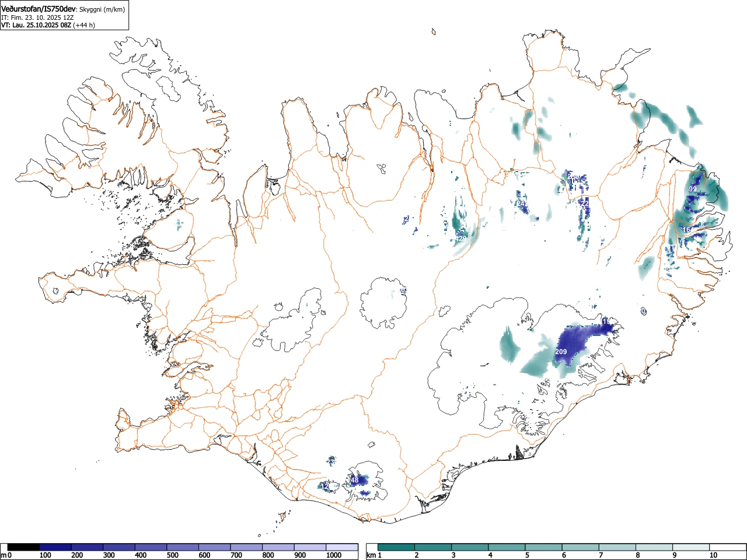The height and width of the screenshot is (560, 747).
Task: Click the km legend tick label 4
Action: coord(490,555)
